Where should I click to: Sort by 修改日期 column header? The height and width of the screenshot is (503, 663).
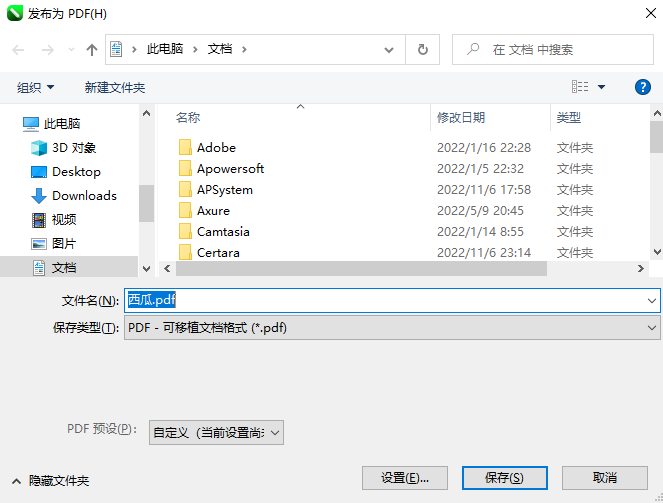pyautogui.click(x=461, y=117)
